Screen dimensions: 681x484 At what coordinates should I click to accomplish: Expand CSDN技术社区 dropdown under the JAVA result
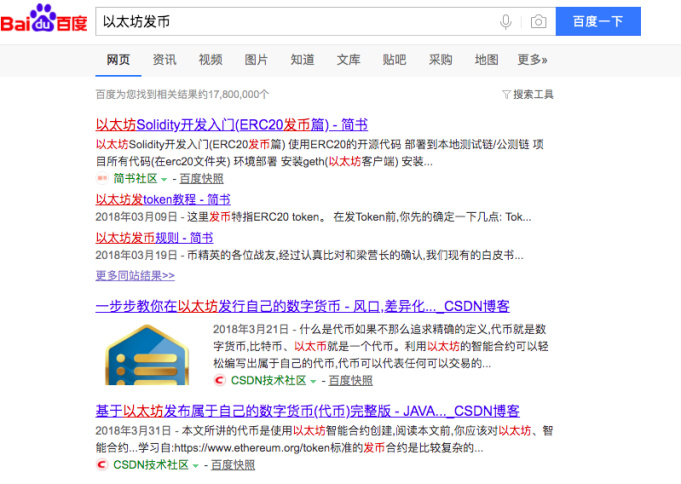coord(195,465)
